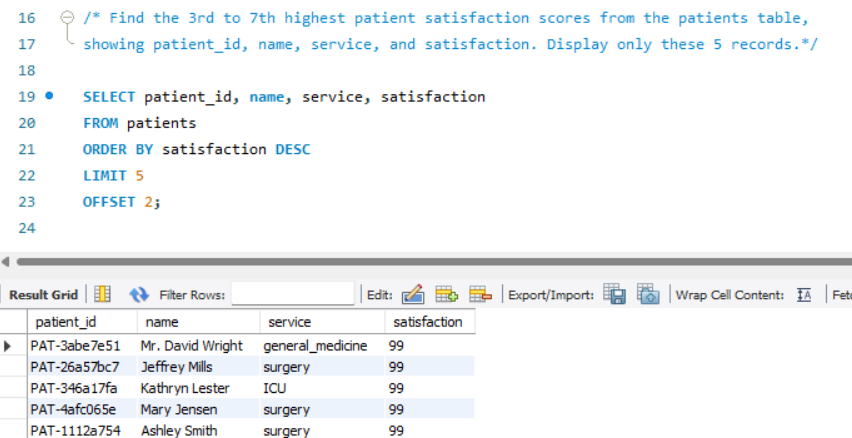852x438 pixels.
Task: Toggle Wrap Cell Content icon
Action: [x=804, y=295]
